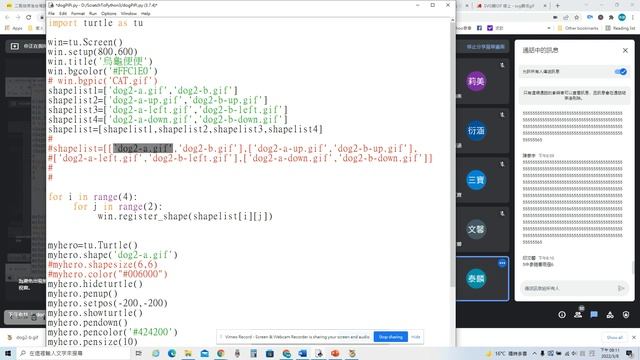
Task: Open the Run menu in IDLE
Action: pos(93,13)
